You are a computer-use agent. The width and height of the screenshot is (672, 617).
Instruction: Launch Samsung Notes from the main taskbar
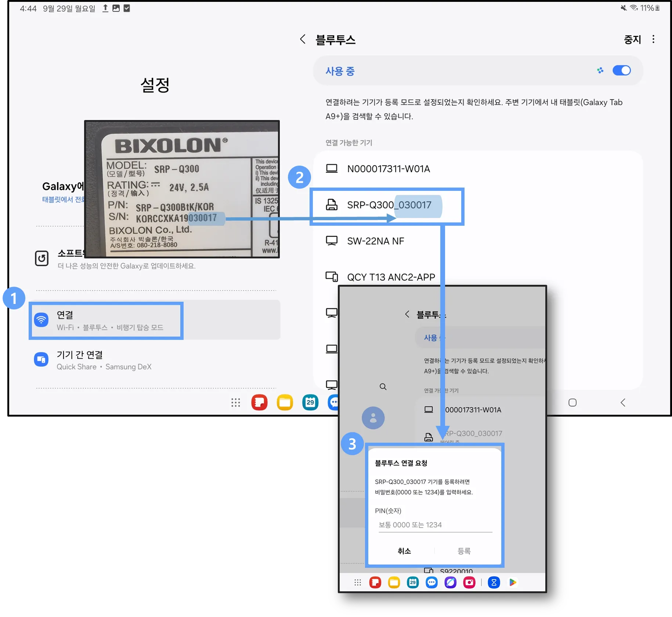[259, 403]
